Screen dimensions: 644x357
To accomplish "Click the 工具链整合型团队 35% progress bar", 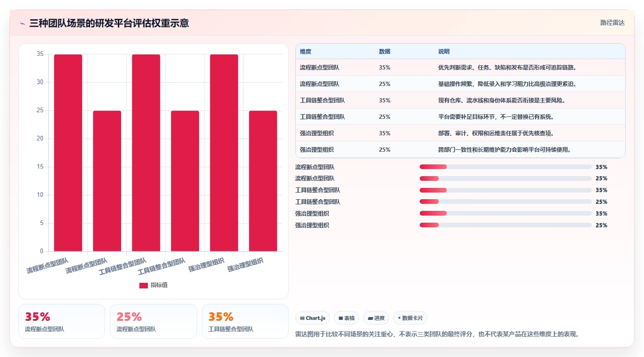I will pyautogui.click(x=506, y=190).
